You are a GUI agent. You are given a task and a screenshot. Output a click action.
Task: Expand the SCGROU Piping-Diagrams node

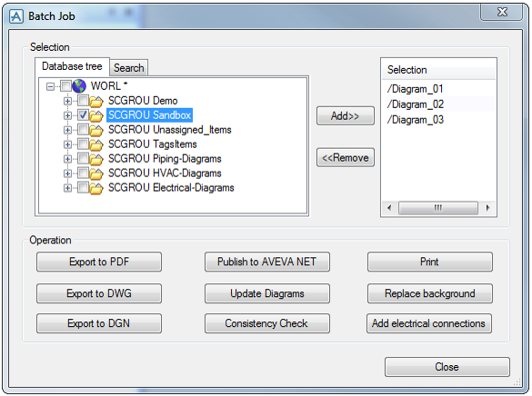tap(67, 159)
